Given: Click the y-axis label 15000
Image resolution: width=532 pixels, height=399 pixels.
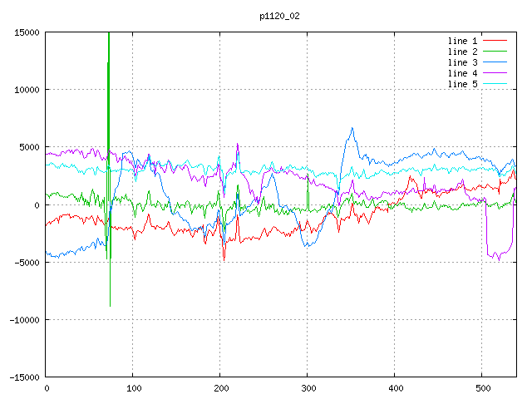Looking at the screenshot, I should pyautogui.click(x=27, y=32).
